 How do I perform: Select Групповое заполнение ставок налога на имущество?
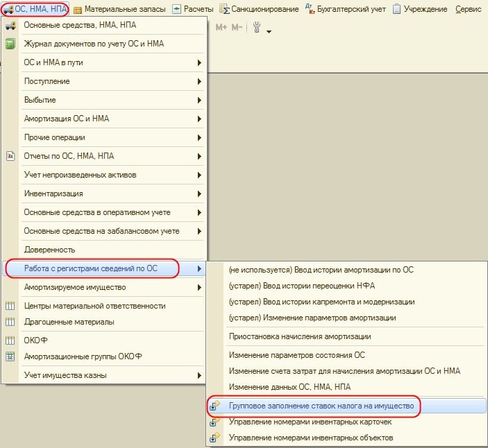tap(321, 405)
